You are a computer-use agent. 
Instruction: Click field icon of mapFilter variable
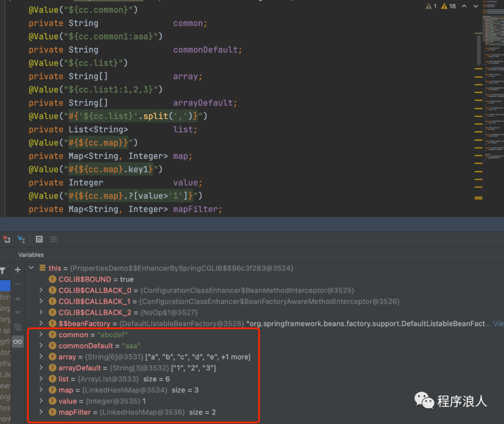pyautogui.click(x=52, y=412)
